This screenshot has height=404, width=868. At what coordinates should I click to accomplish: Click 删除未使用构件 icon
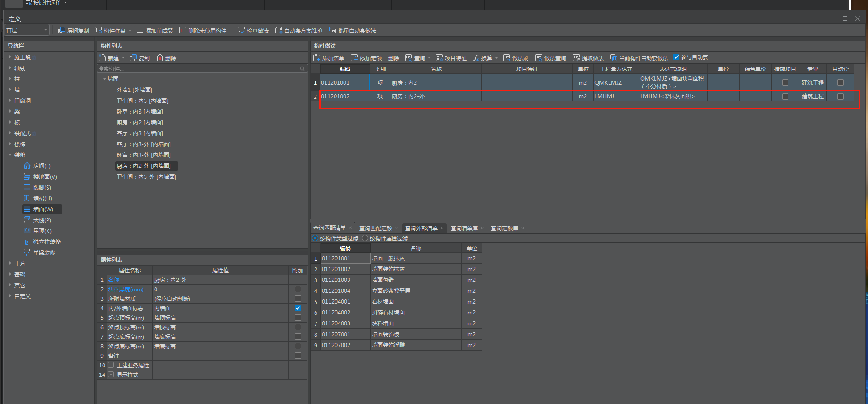tap(183, 30)
